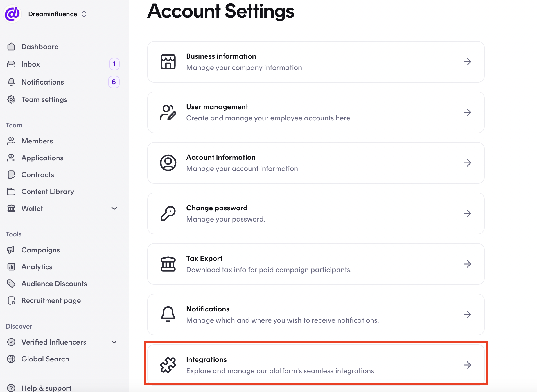
Task: Open Help & support link
Action: (46, 388)
